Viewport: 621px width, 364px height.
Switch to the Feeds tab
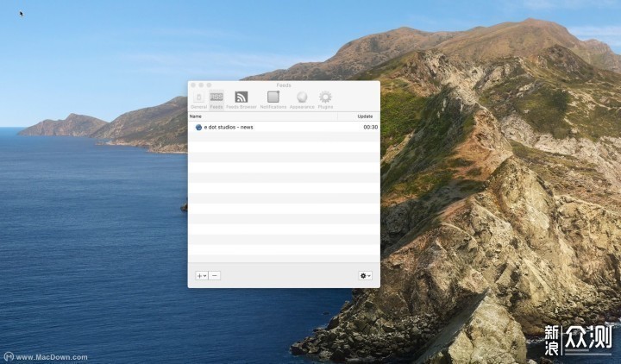click(x=216, y=100)
